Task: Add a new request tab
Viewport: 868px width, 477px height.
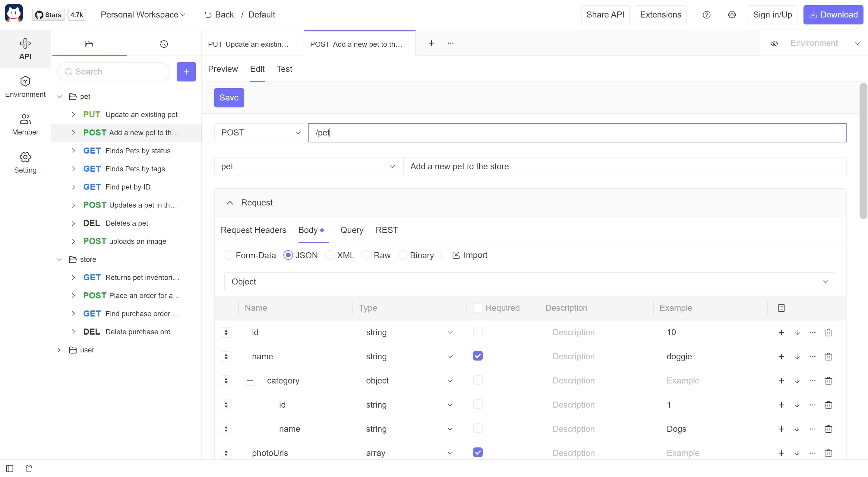Action: pos(431,43)
